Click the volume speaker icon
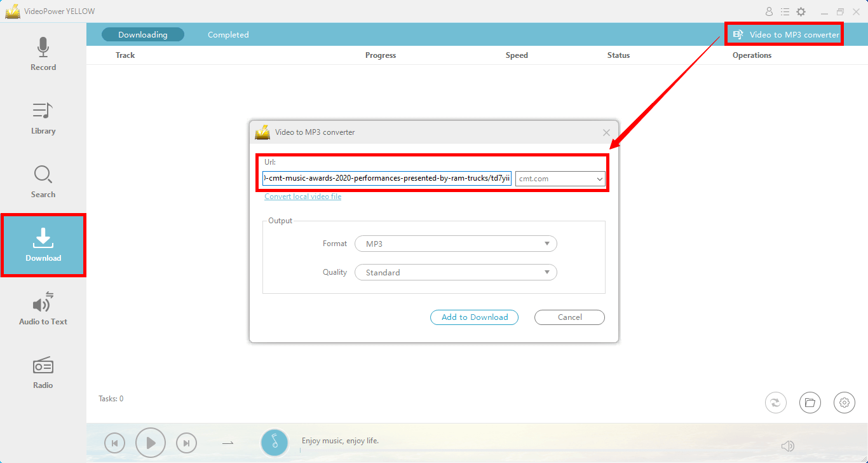 coord(788,446)
